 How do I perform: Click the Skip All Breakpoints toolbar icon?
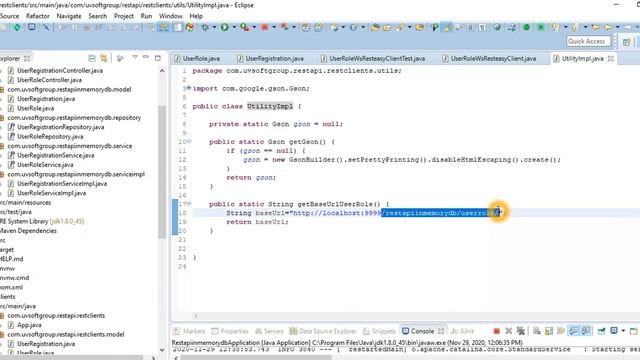pyautogui.click(x=46, y=27)
